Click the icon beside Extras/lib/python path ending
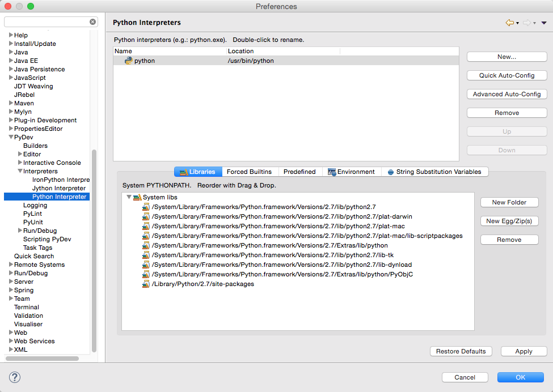The width and height of the screenshot is (553, 392). [146, 245]
